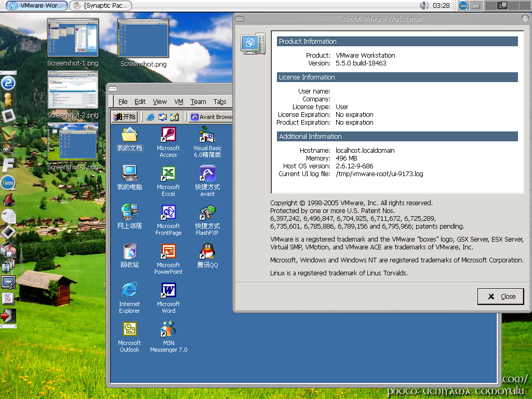532x399 pixels.
Task: Click the 03:28 panel clock
Action: [x=441, y=5]
